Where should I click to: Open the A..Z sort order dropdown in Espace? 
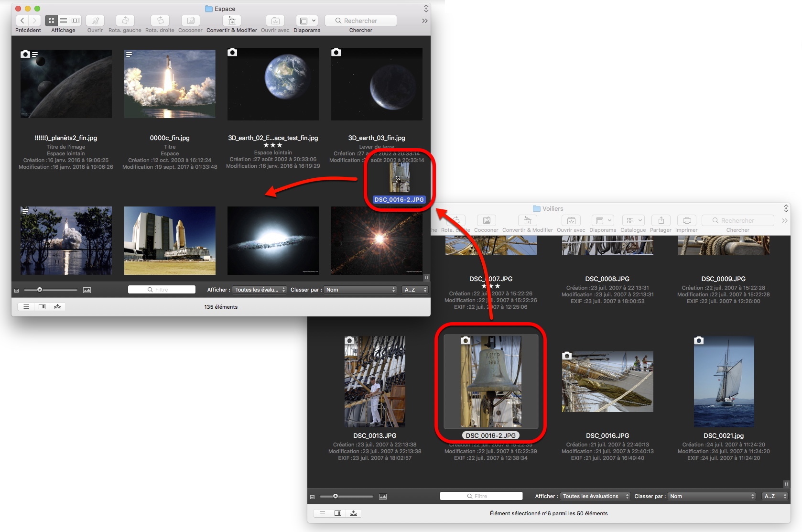click(x=415, y=290)
